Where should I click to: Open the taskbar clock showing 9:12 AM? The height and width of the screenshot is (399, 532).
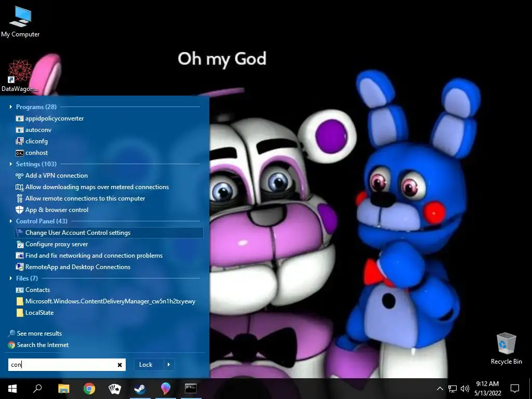pyautogui.click(x=487, y=389)
